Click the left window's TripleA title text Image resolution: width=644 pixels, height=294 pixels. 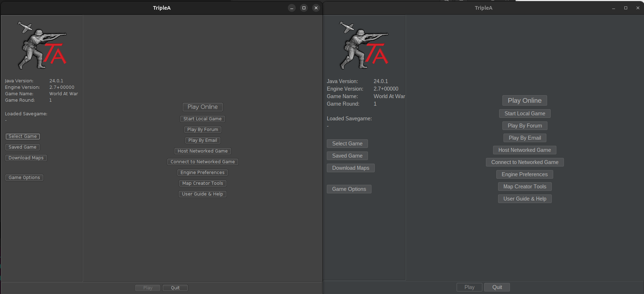[x=162, y=8]
